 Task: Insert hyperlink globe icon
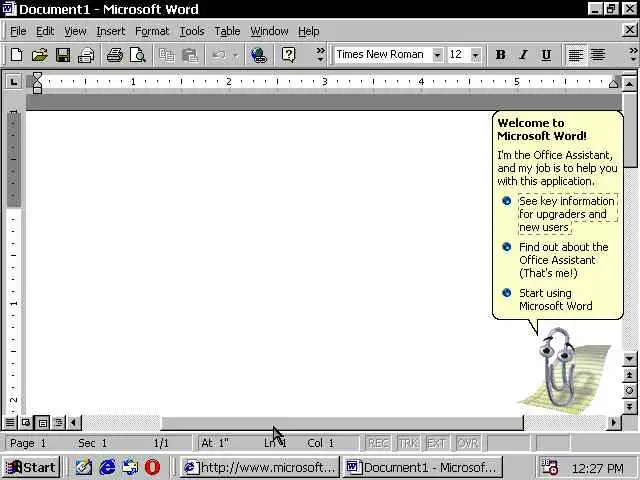click(258, 55)
